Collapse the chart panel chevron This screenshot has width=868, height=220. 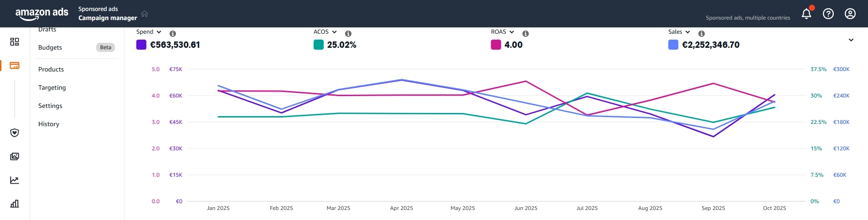point(851,40)
